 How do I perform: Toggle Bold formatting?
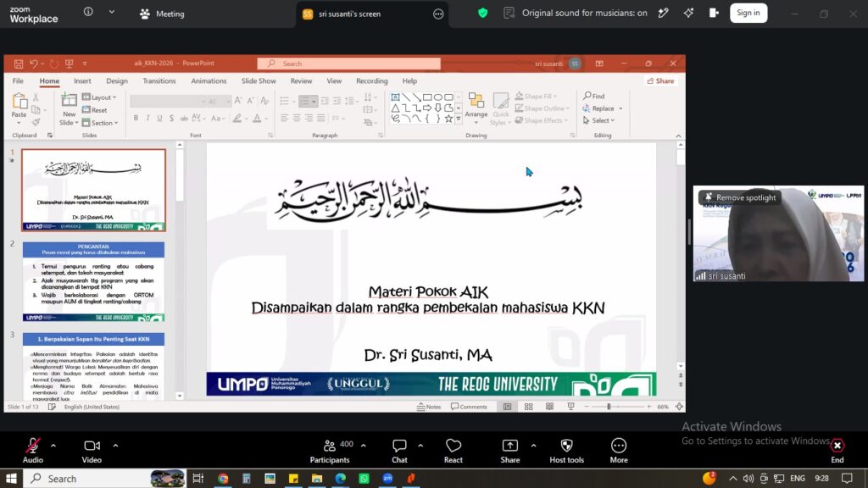(136, 118)
